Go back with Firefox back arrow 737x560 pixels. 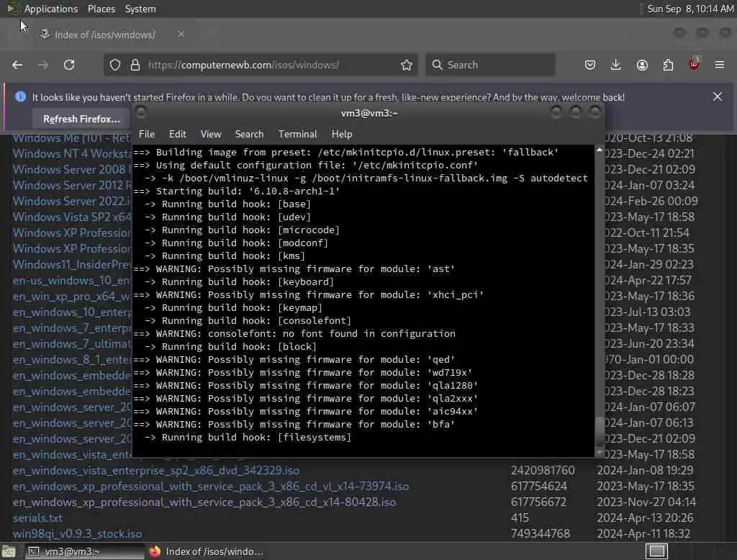(17, 65)
